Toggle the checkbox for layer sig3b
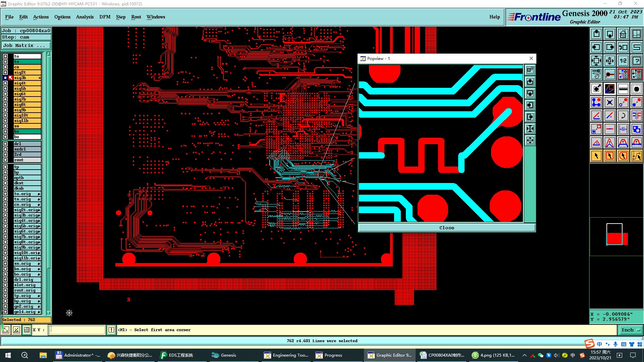This screenshot has width=644, height=362. pyautogui.click(x=5, y=78)
